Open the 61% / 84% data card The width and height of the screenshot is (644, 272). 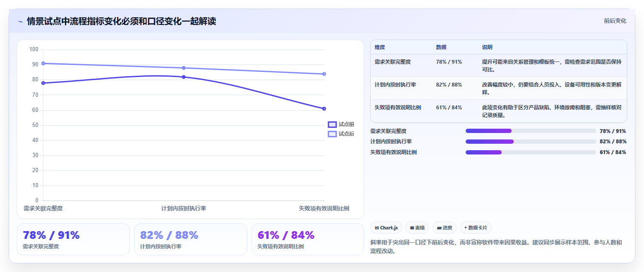[308, 239]
